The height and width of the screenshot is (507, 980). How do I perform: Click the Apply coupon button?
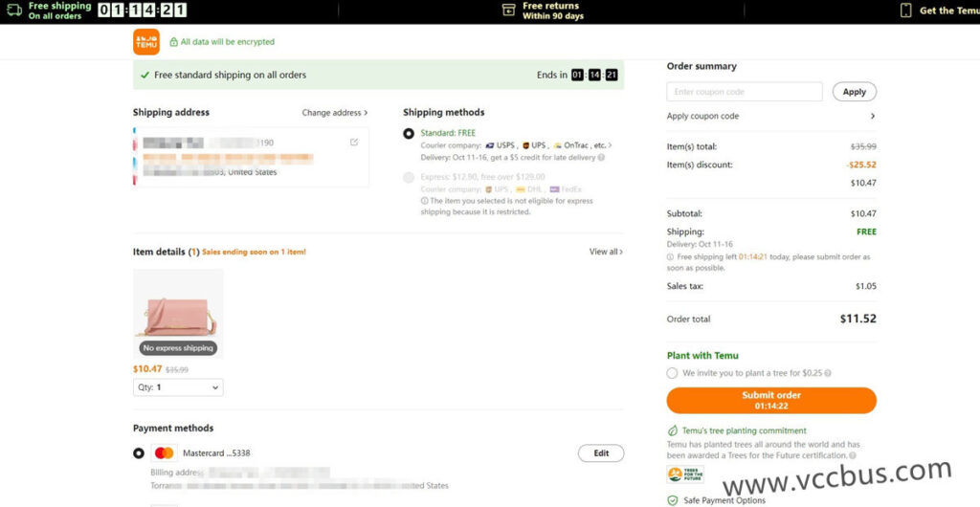(854, 92)
